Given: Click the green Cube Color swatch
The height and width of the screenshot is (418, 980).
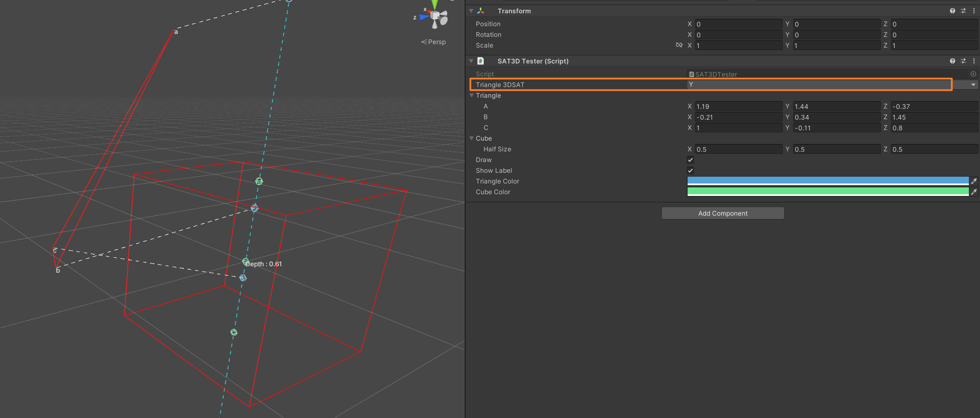Looking at the screenshot, I should pyautogui.click(x=827, y=192).
